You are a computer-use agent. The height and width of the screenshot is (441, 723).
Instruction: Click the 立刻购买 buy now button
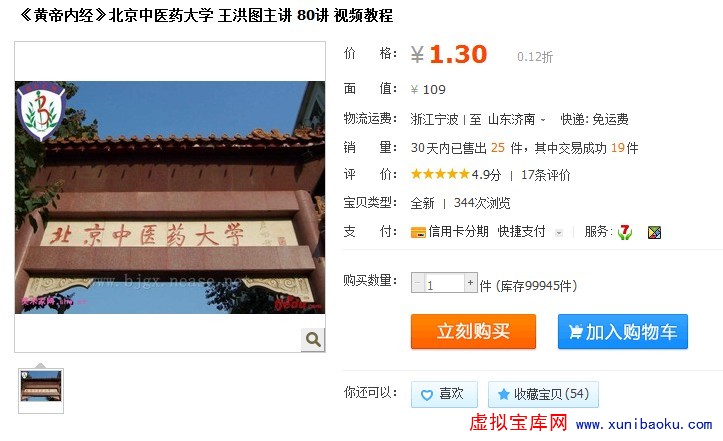tap(474, 331)
